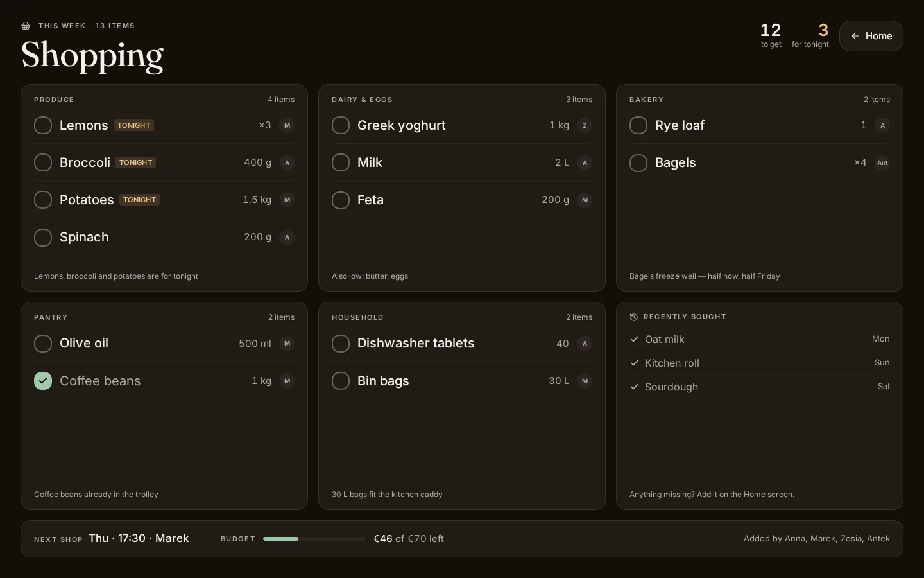The image size is (924, 578).
Task: Tick the Olive oil checkbox
Action: (43, 344)
